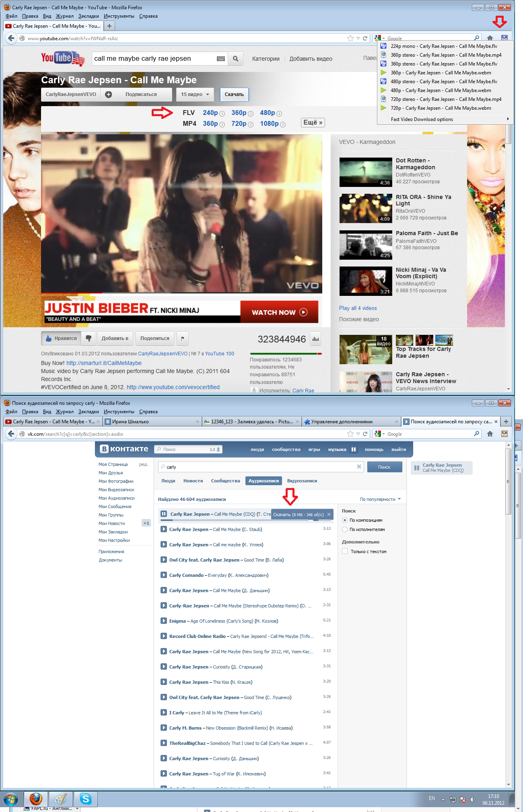This screenshot has height=812, width=523.
Task: Open the YouTube on-screen keyboard icon
Action: click(x=220, y=59)
